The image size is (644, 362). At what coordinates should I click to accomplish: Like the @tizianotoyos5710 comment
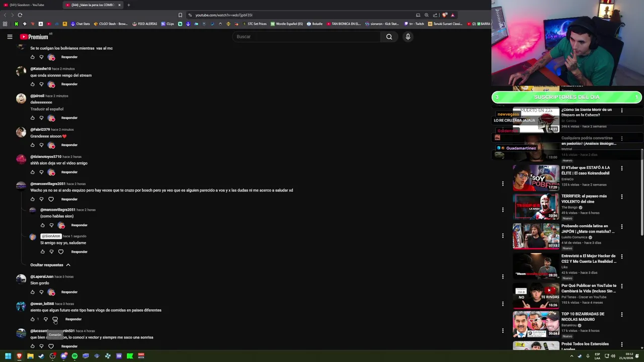33,172
